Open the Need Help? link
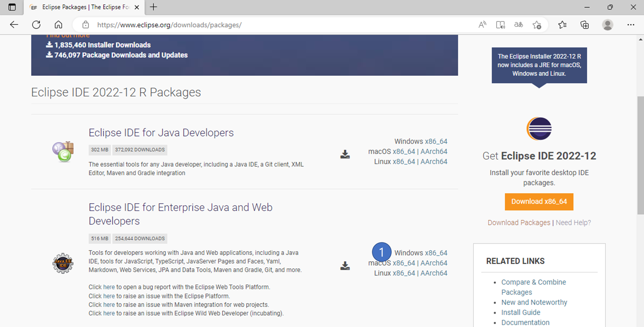This screenshot has height=327, width=644. 573,222
